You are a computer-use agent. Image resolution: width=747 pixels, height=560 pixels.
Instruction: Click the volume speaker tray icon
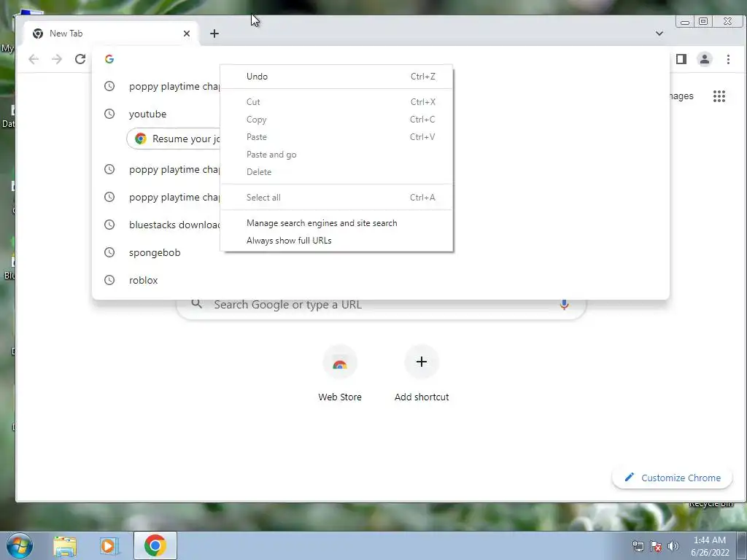[673, 546]
